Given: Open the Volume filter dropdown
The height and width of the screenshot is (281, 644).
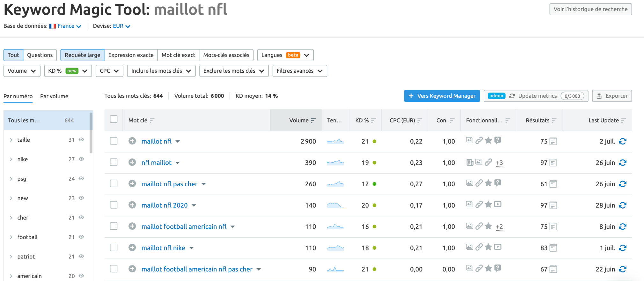Looking at the screenshot, I should [x=22, y=71].
